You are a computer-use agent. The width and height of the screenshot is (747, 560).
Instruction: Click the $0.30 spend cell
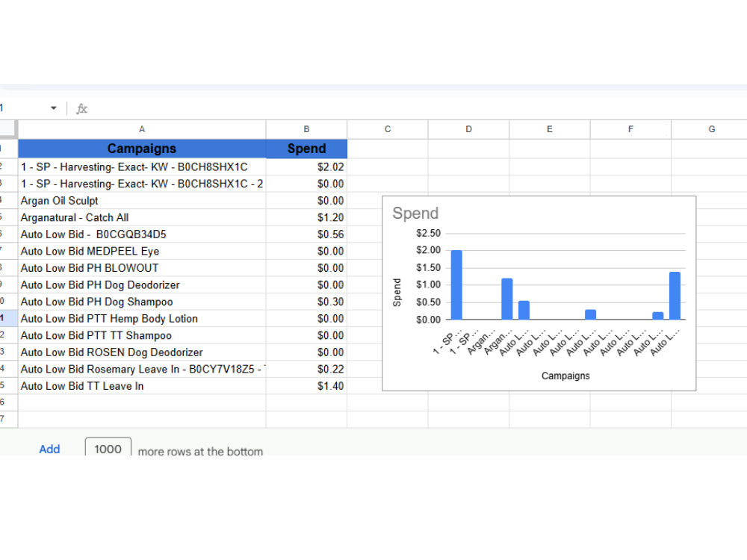coord(306,302)
